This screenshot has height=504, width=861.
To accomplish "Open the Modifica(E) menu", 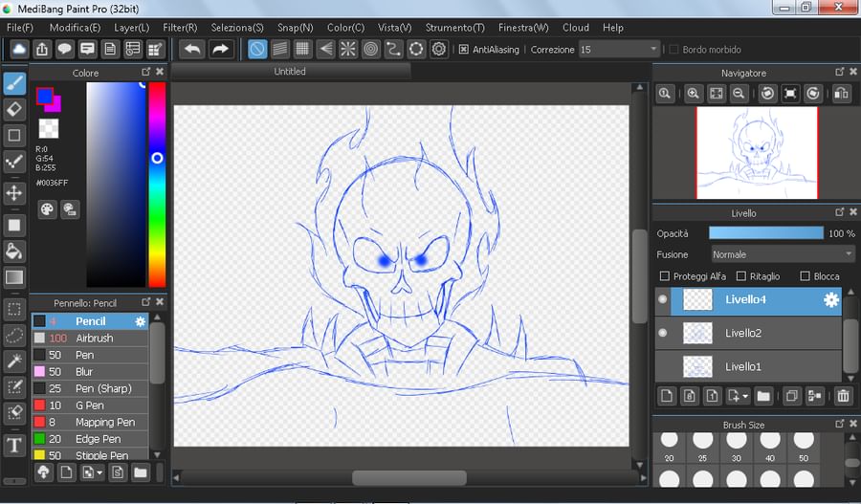I will click(75, 28).
